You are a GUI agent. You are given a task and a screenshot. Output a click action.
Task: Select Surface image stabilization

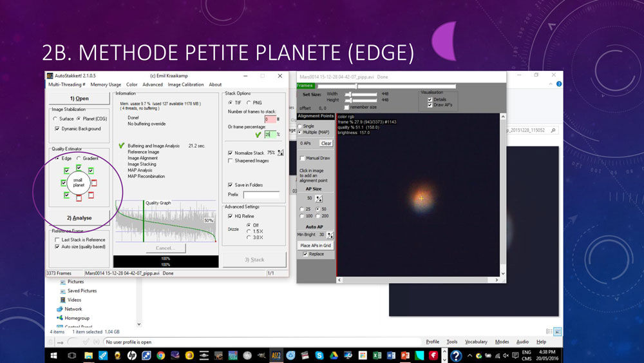55,119
